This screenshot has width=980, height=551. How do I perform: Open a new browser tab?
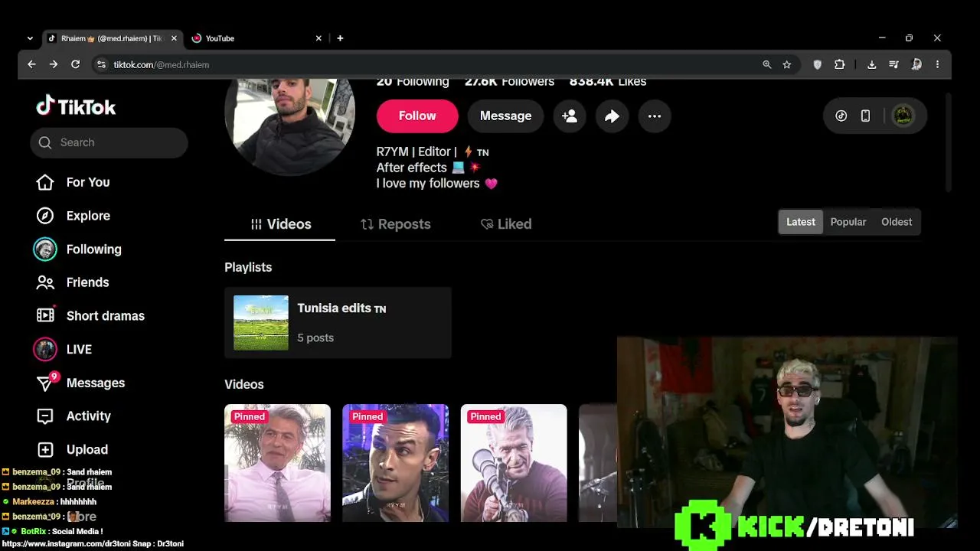click(340, 38)
